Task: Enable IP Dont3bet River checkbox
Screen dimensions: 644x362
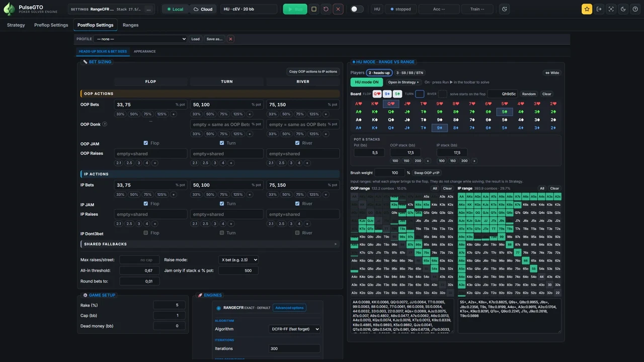Action: (x=297, y=233)
